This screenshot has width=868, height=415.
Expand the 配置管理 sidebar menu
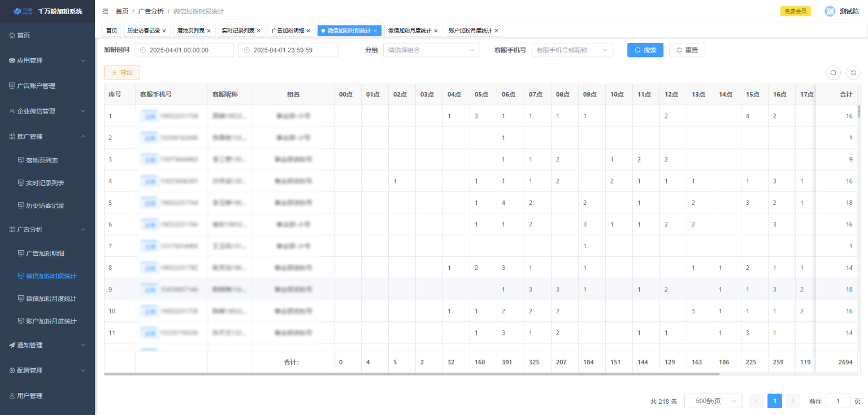coord(47,370)
